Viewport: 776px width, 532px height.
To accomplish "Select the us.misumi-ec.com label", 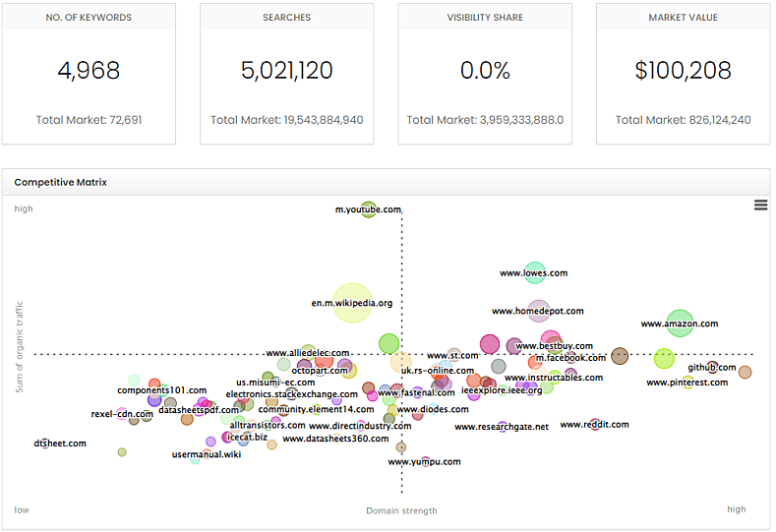I will pyautogui.click(x=275, y=383).
